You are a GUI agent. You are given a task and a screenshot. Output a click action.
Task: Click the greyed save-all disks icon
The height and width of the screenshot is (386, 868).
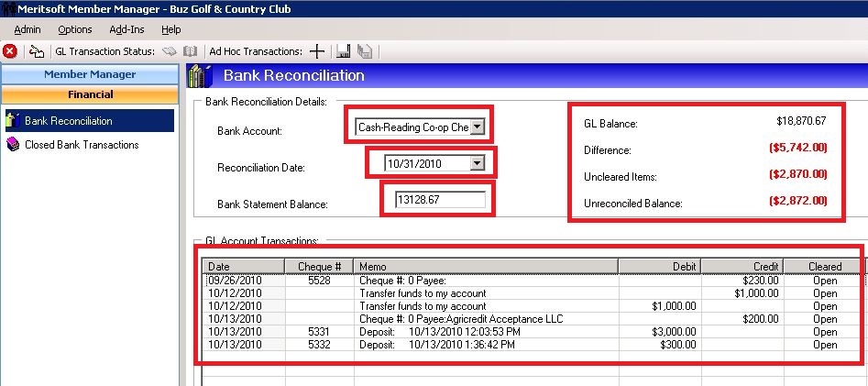[364, 51]
